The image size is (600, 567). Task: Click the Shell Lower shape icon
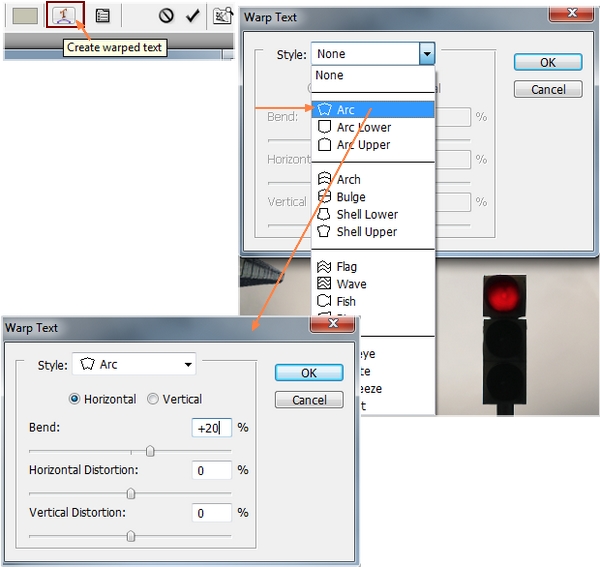[x=324, y=214]
